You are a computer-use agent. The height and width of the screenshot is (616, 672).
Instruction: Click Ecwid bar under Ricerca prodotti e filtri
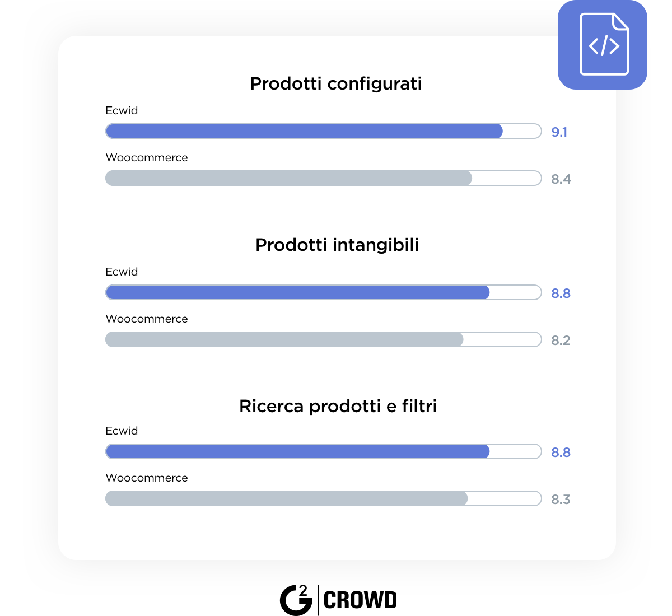[324, 451]
